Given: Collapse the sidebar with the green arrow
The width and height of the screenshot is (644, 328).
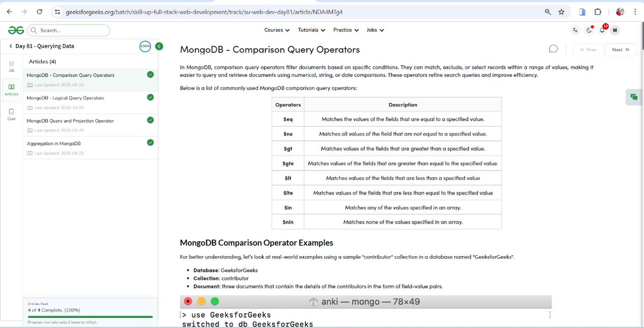Looking at the screenshot, I should click(159, 46).
